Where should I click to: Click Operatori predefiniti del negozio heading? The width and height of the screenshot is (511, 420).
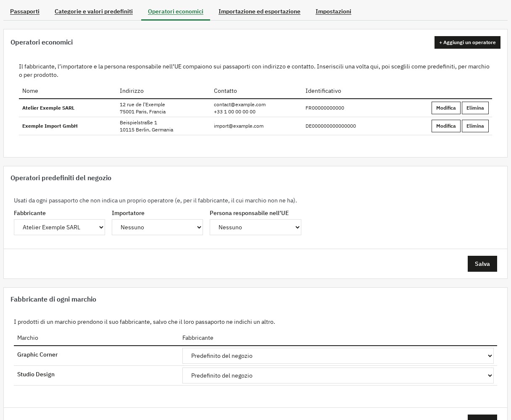(61, 178)
